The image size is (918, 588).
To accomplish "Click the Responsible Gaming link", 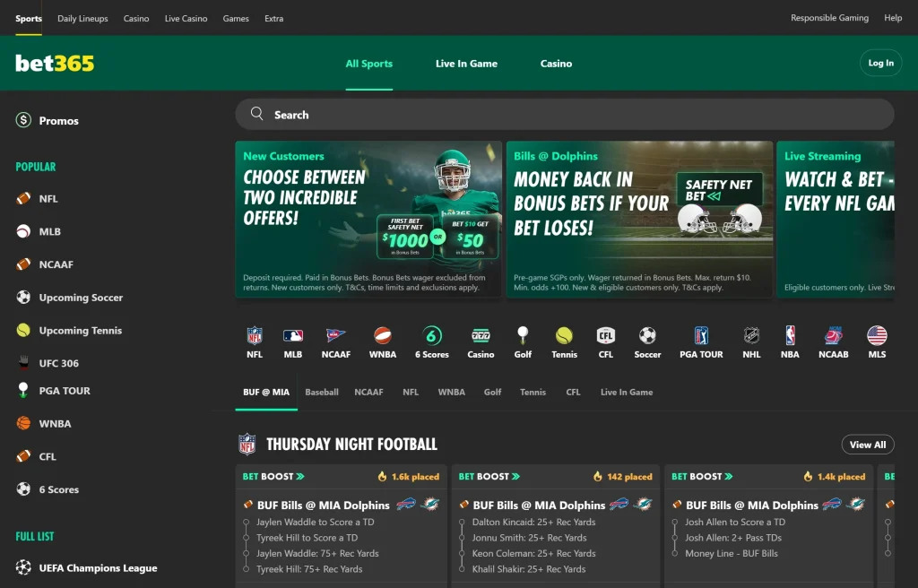I will tap(828, 18).
